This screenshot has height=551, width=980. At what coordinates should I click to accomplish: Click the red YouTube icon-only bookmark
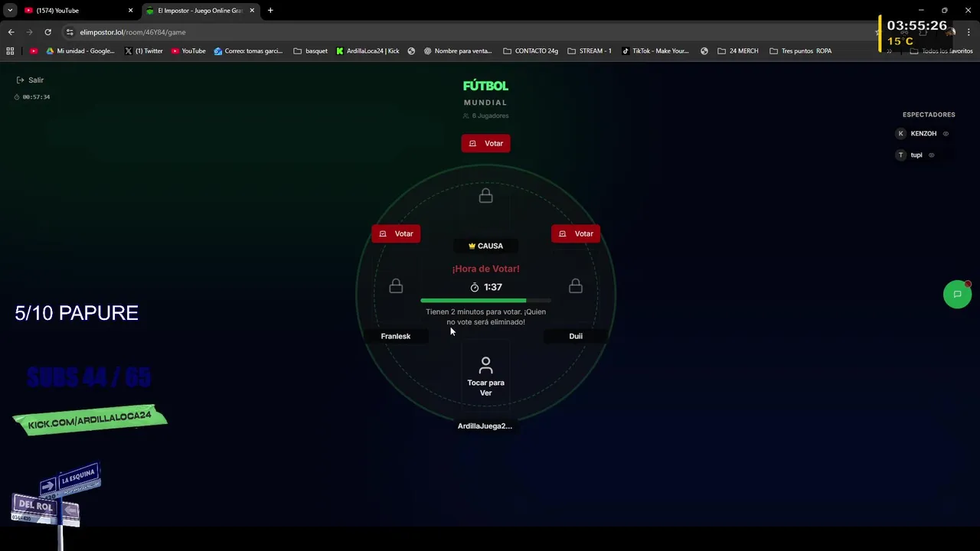pyautogui.click(x=34, y=51)
